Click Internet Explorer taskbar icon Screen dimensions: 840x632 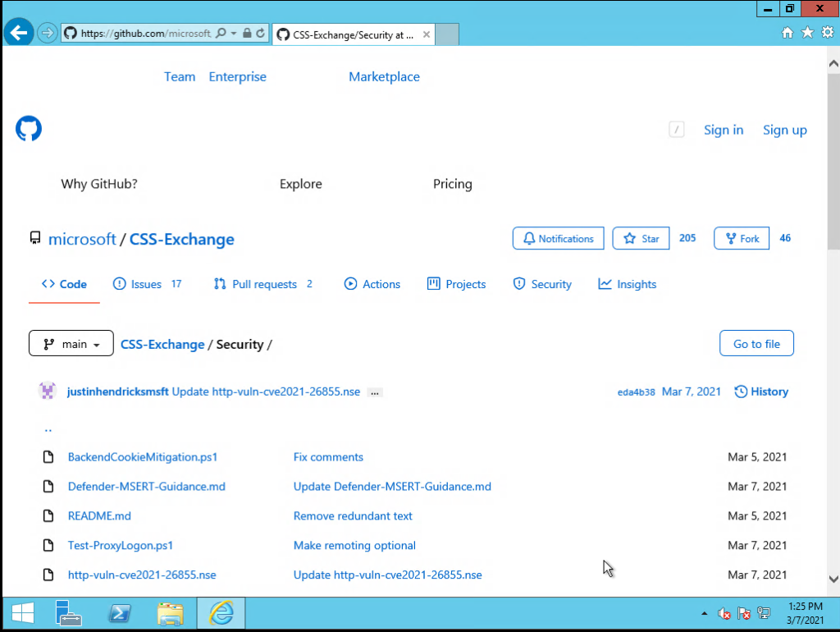[221, 613]
